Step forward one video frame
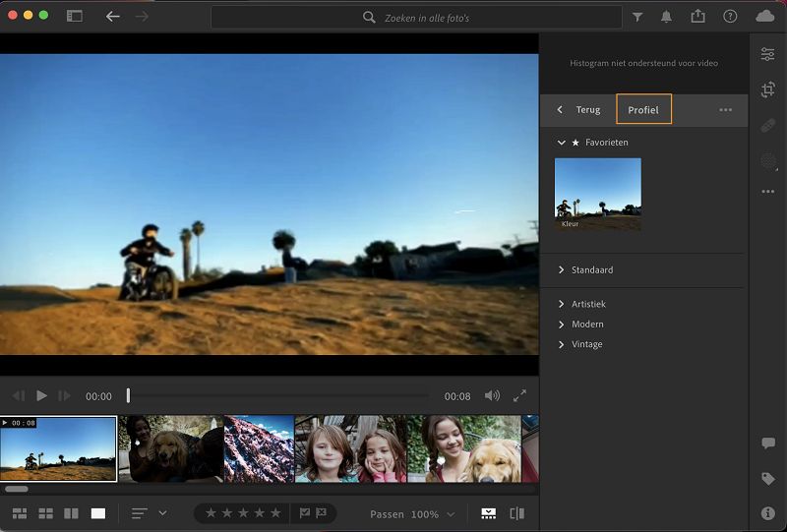 coord(64,395)
